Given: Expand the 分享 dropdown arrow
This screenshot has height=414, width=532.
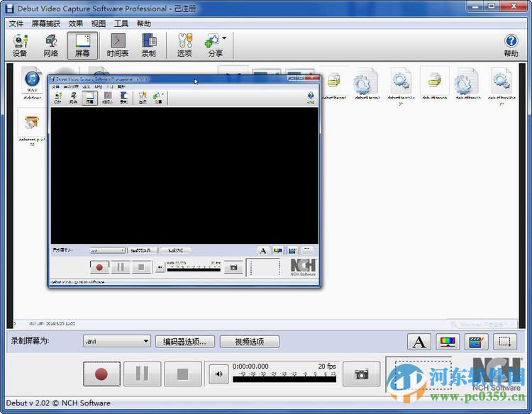Looking at the screenshot, I should 224,38.
